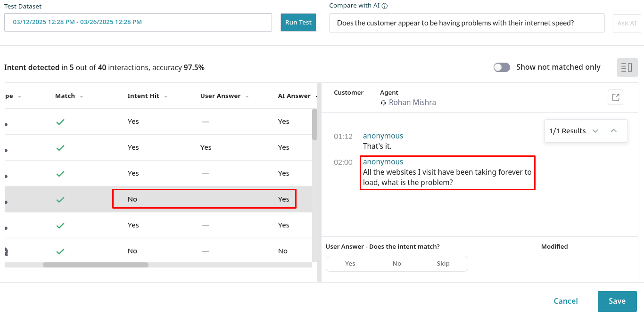Open the column layout view icon

coord(627,68)
